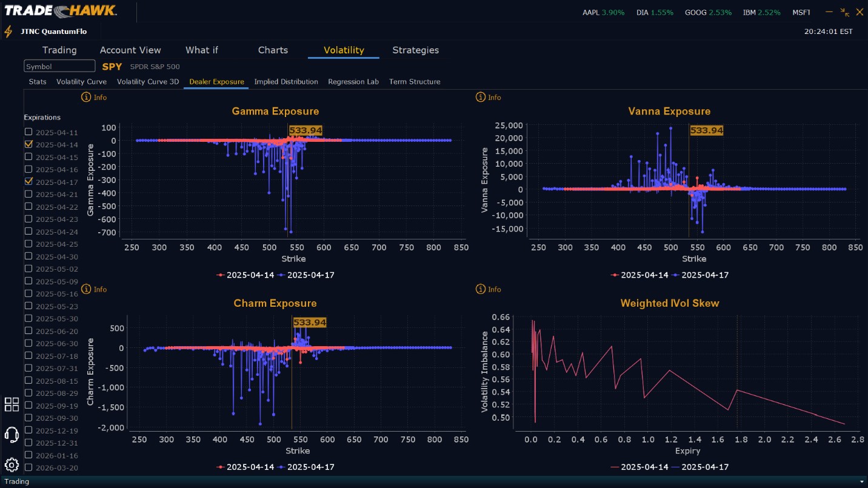Check the 2025-05-16 expiration checkbox
The width and height of the screenshot is (868, 488).
pos(28,293)
